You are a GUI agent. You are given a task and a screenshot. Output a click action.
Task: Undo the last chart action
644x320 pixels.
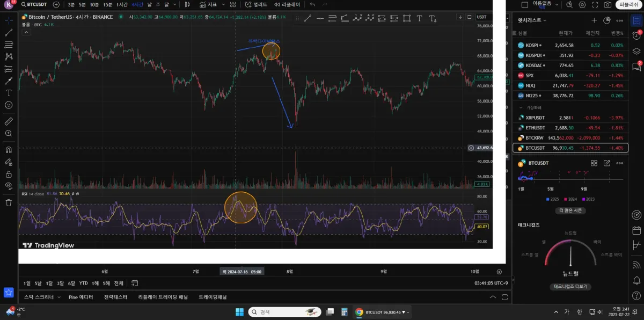[312, 4]
